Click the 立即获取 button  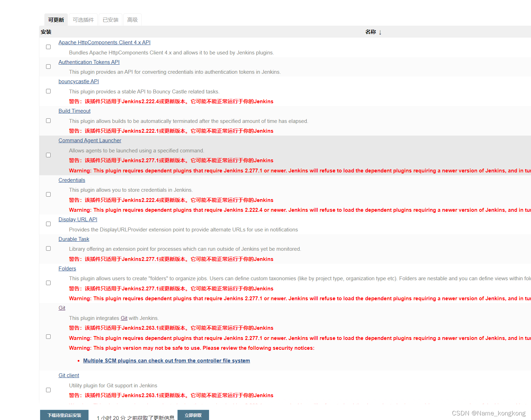pyautogui.click(x=193, y=415)
